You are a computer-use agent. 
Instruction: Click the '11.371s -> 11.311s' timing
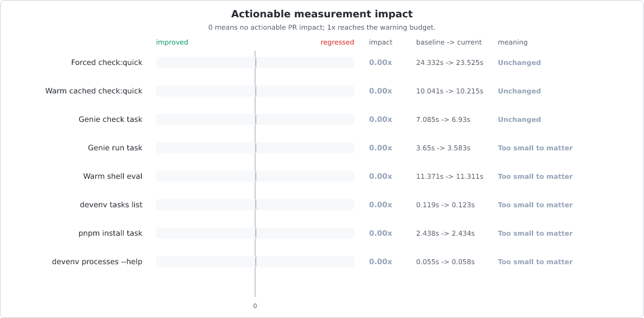pyautogui.click(x=450, y=176)
